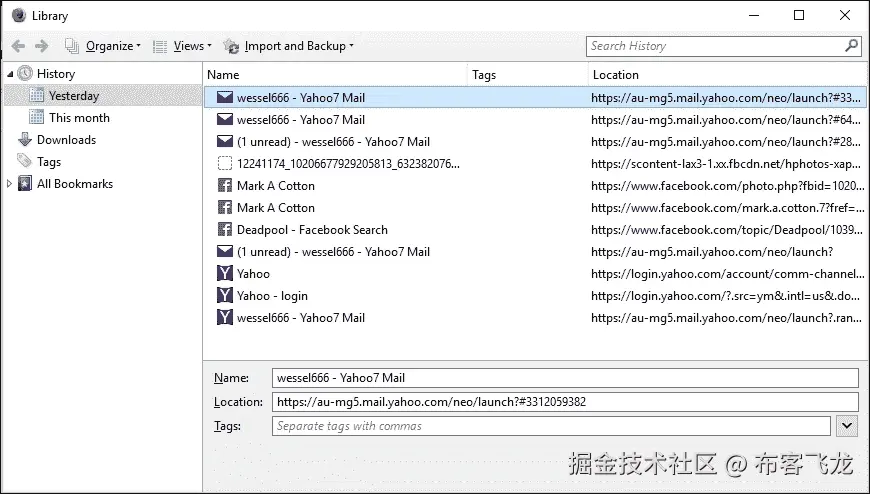Image resolution: width=870 pixels, height=494 pixels.
Task: Click the Tags label icon
Action: point(24,162)
